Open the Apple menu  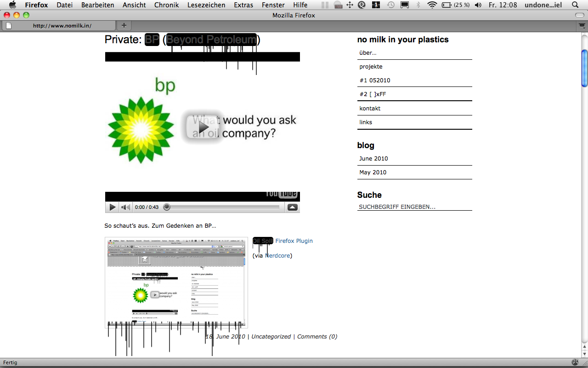coord(12,5)
